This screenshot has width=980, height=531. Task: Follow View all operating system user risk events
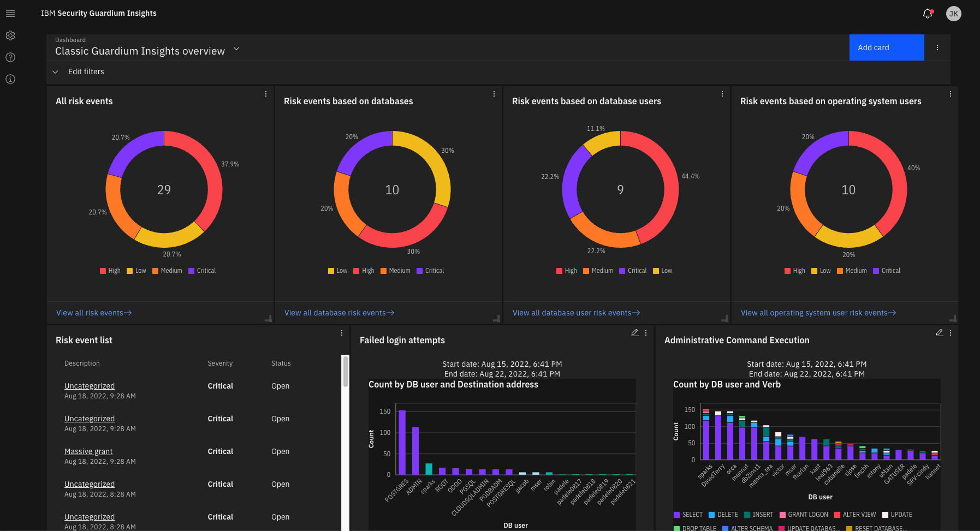(x=818, y=313)
